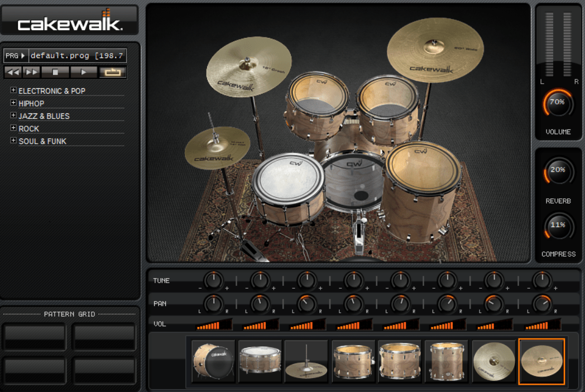Screen dimensions: 585x392
Task: Select the ELECTRONIC & POP label
Action: click(x=52, y=91)
